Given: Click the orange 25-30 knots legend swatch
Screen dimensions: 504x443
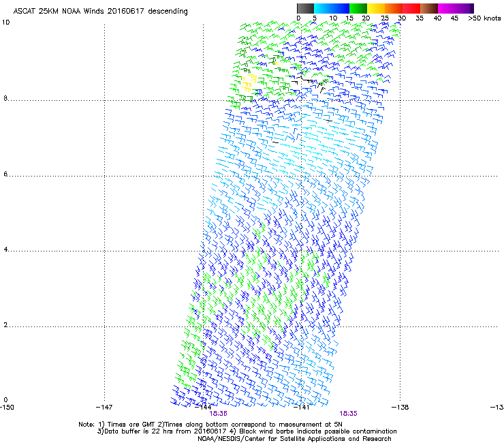Looking at the screenshot, I should [x=394, y=8].
